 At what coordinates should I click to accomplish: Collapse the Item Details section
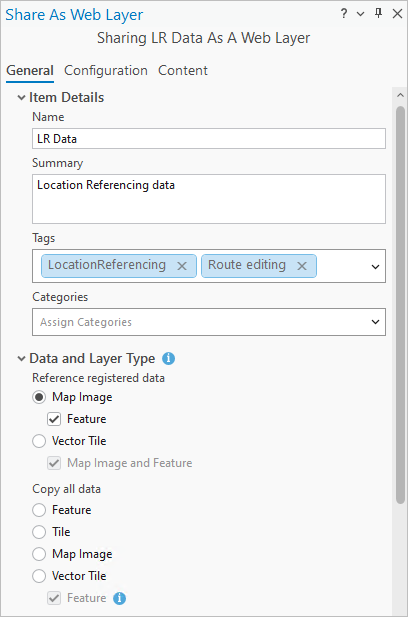pos(21,98)
